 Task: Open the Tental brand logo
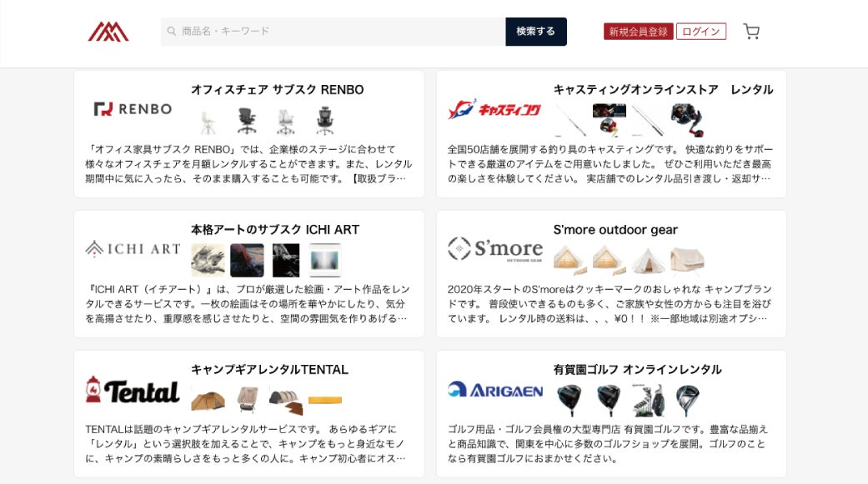coord(133,391)
